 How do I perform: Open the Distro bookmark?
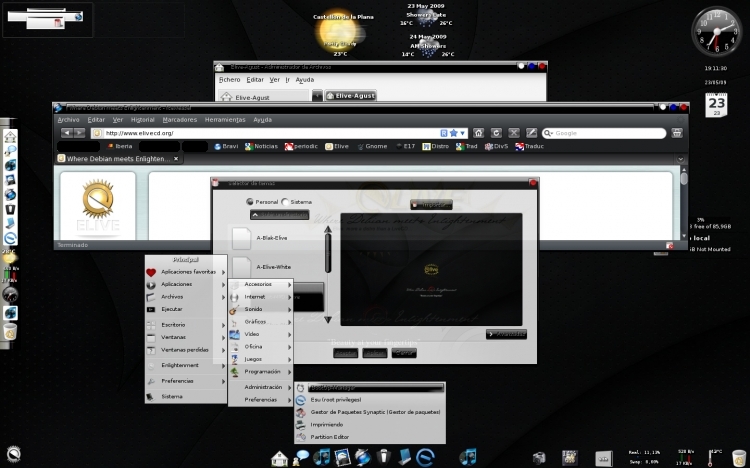click(x=436, y=146)
